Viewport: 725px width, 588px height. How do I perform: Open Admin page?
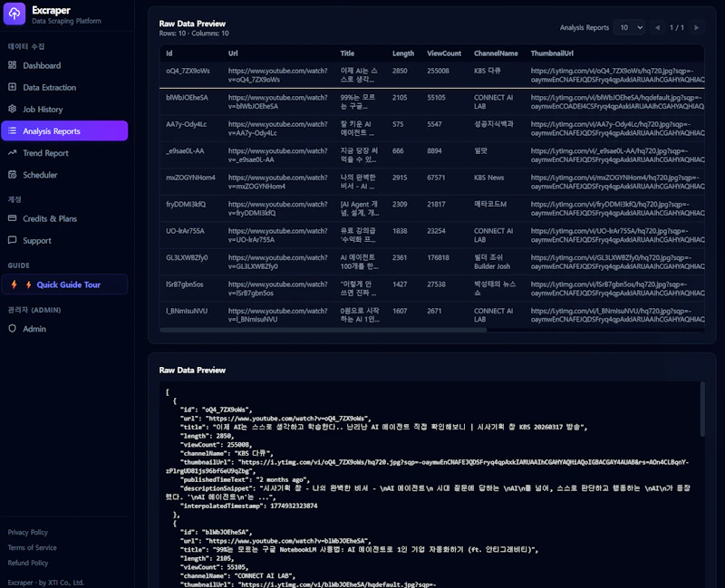point(64,329)
